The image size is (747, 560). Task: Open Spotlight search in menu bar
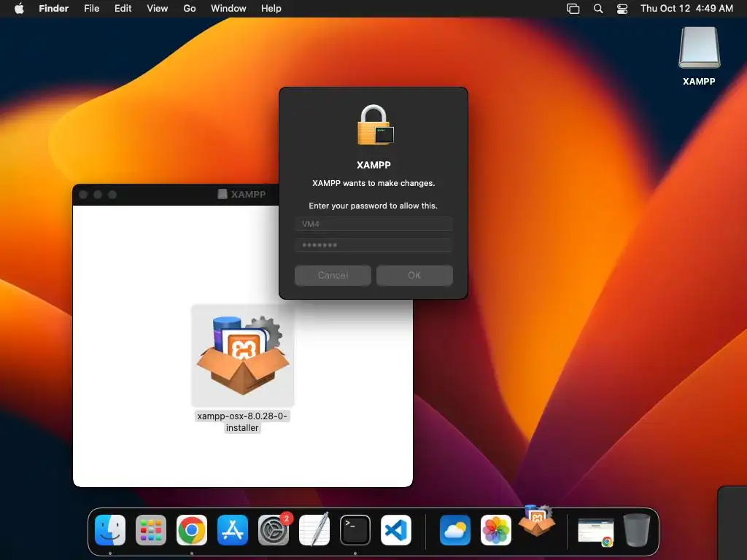(598, 9)
